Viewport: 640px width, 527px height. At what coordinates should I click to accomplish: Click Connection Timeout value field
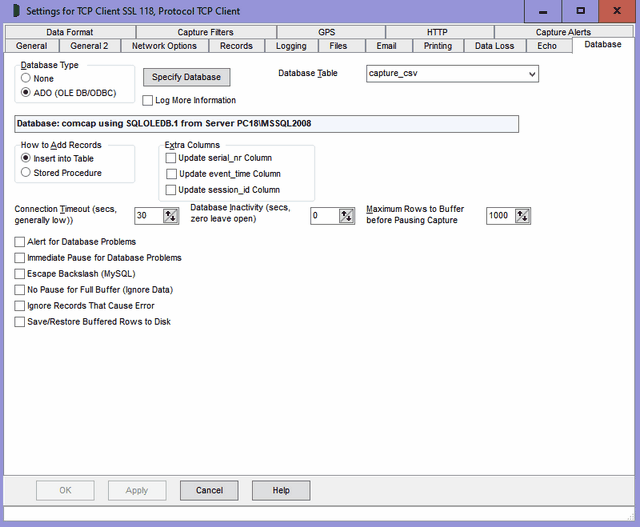point(149,216)
